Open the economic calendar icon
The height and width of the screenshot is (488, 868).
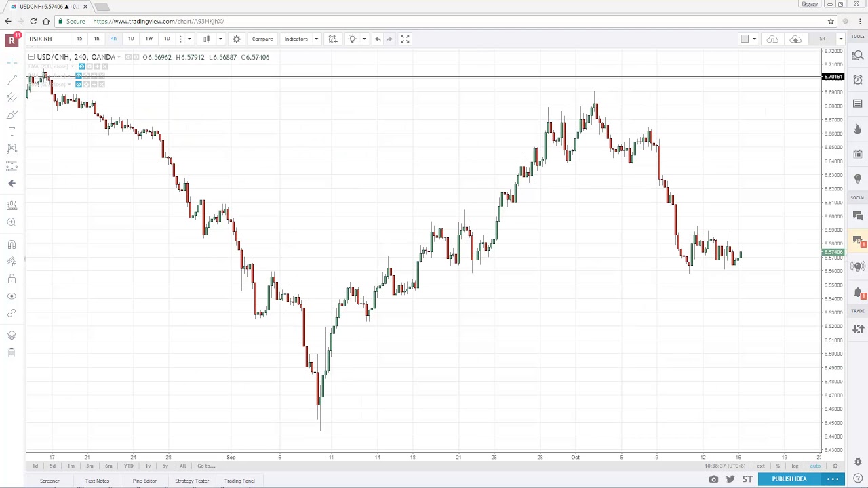pyautogui.click(x=858, y=154)
